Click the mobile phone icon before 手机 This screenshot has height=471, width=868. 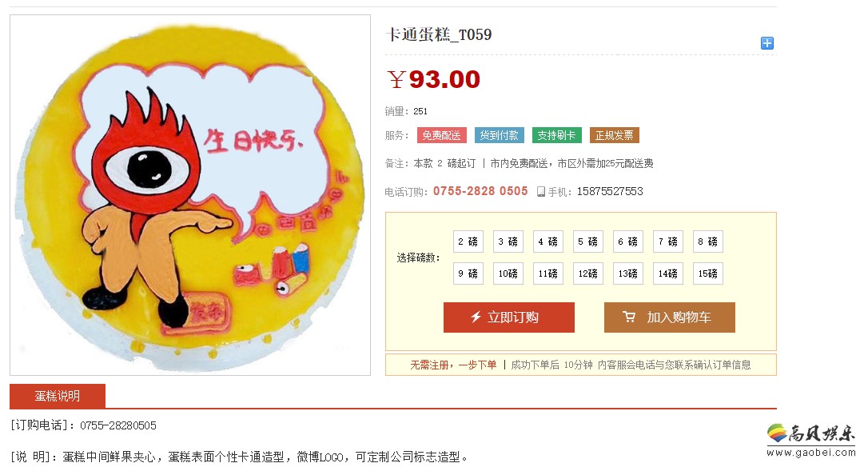pos(541,192)
